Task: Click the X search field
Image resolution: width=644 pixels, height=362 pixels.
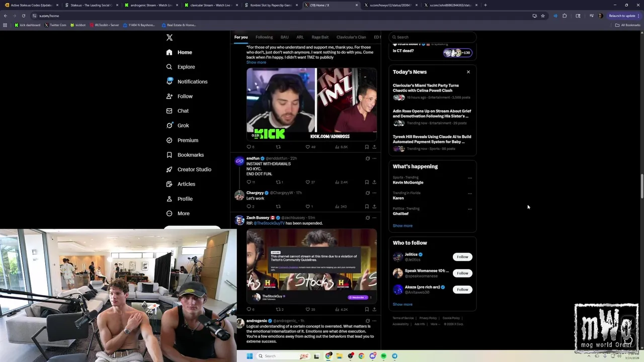Action: (432, 37)
